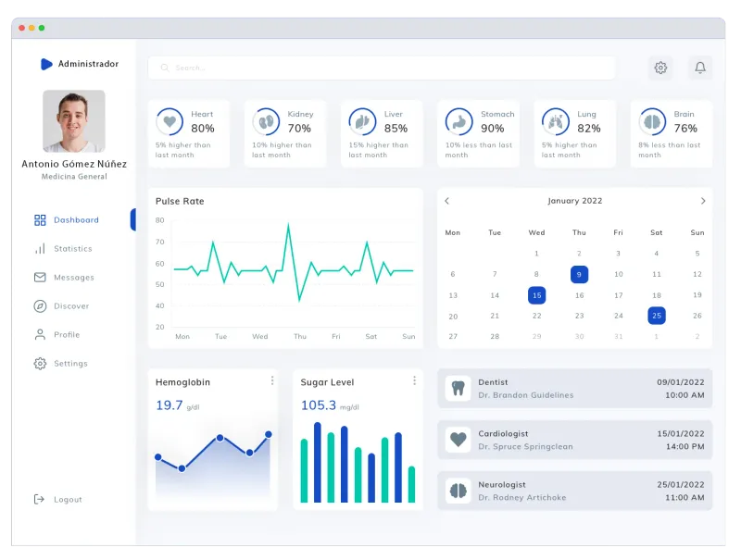This screenshot has height=560, width=741.
Task: Select Dashboard in sidebar menu
Action: coord(67,220)
